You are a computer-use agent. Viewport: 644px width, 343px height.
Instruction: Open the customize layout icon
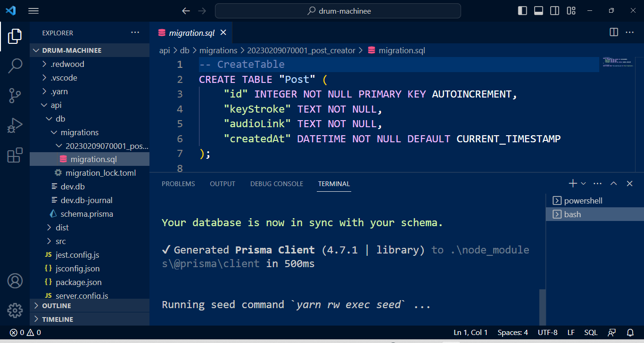[x=571, y=11]
